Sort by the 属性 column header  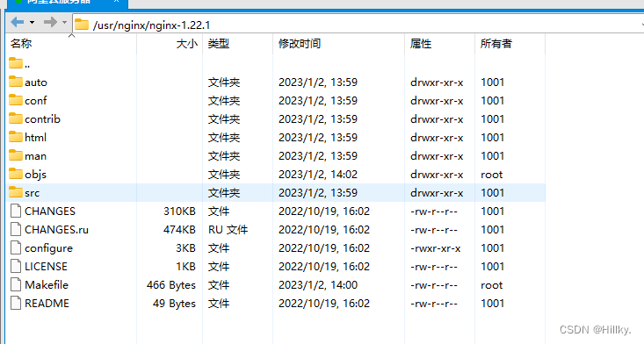(x=421, y=44)
